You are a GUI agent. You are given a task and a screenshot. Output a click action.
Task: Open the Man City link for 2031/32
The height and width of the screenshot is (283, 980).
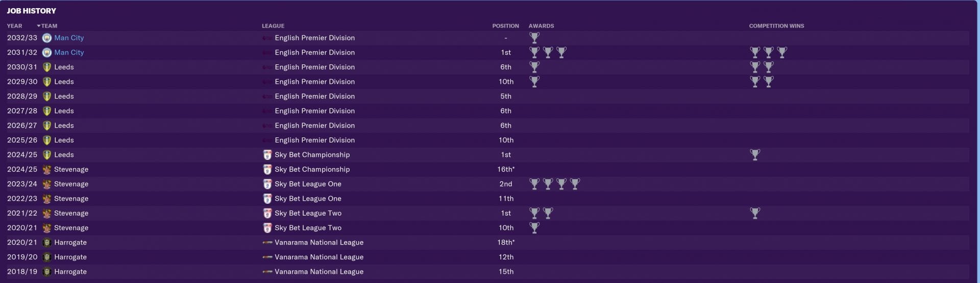click(x=69, y=52)
